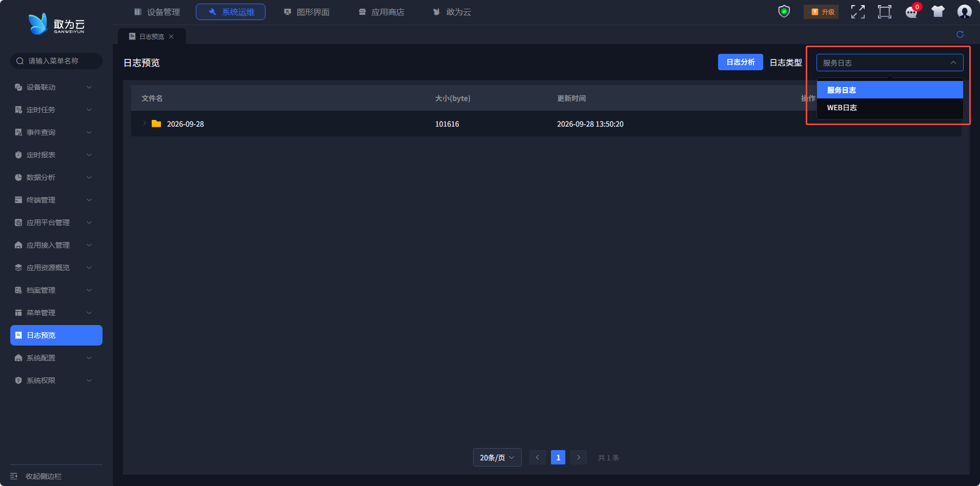This screenshot has width=980, height=486.
Task: Expand the 定时任务 sidebar menu
Action: [56, 110]
